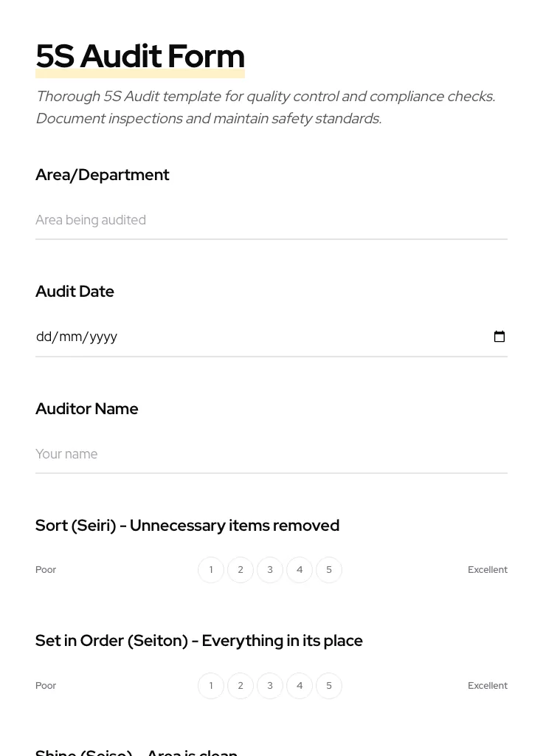Click the Set in Order (Seiton) heading
The width and height of the screenshot is (543, 756).
199,640
